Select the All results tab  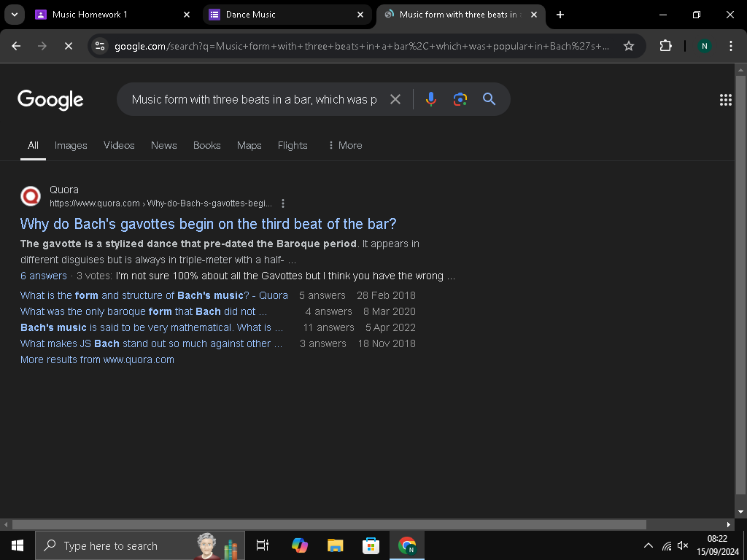33,146
